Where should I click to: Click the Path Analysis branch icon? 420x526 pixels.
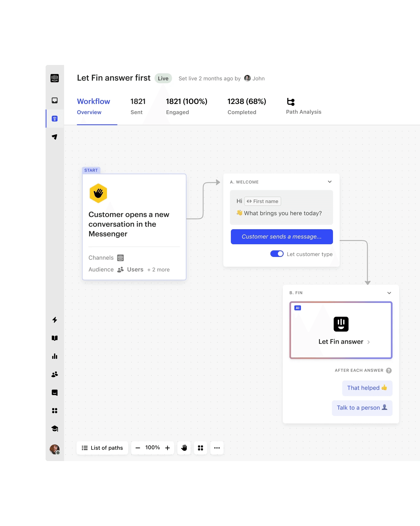coord(291,102)
